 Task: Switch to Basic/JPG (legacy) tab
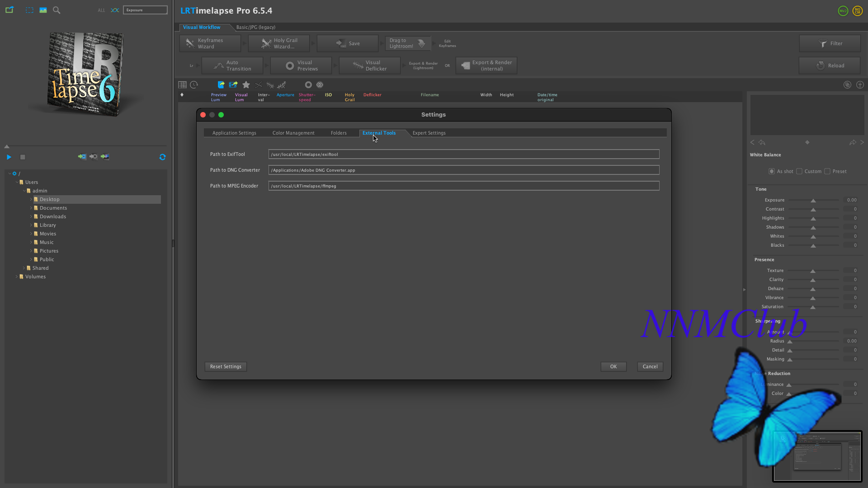click(256, 27)
